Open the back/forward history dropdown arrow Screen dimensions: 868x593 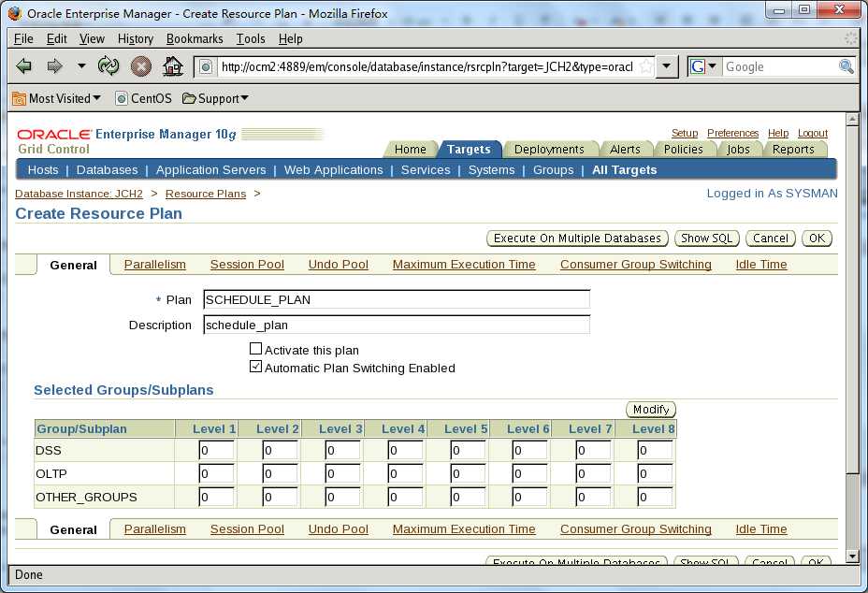pos(81,65)
